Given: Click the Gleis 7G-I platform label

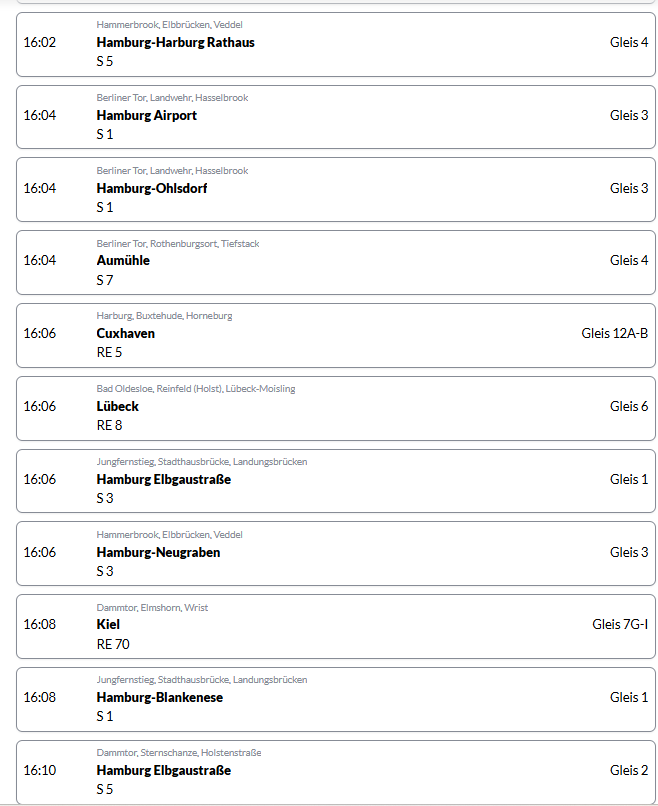Looking at the screenshot, I should (620, 625).
